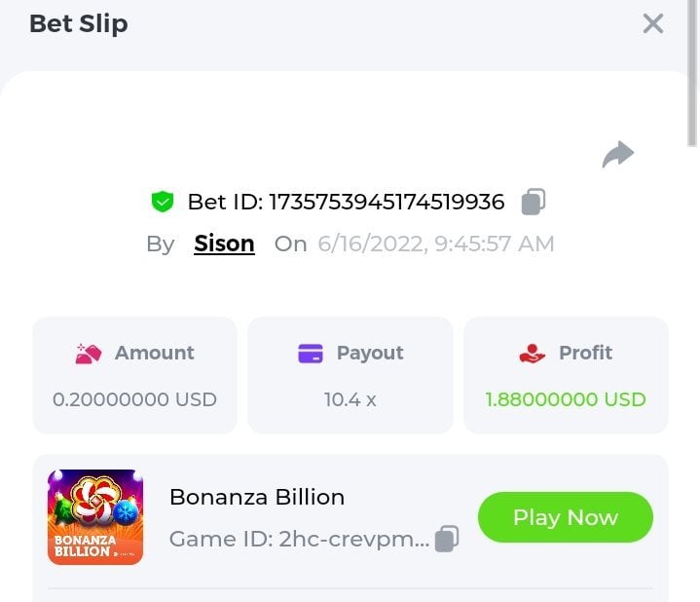Click the pink Amount icon
Image resolution: width=700 pixels, height=602 pixels.
[89, 354]
